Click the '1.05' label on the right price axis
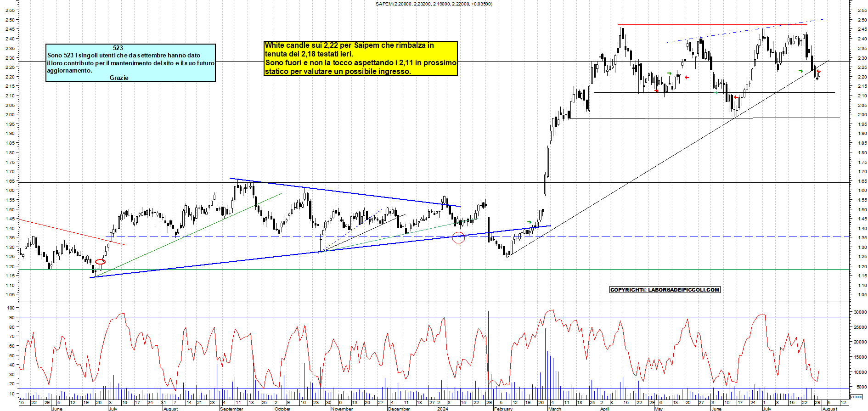 (862, 295)
